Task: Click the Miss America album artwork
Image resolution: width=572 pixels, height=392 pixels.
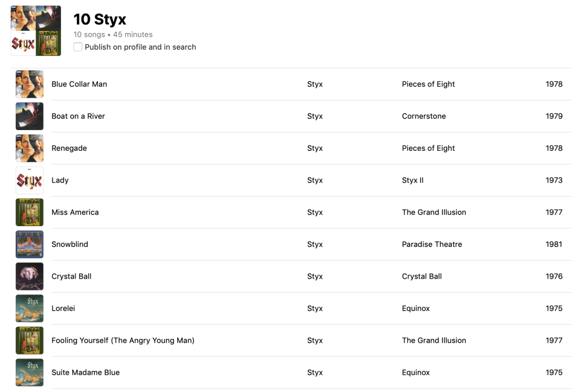Action: (x=30, y=212)
